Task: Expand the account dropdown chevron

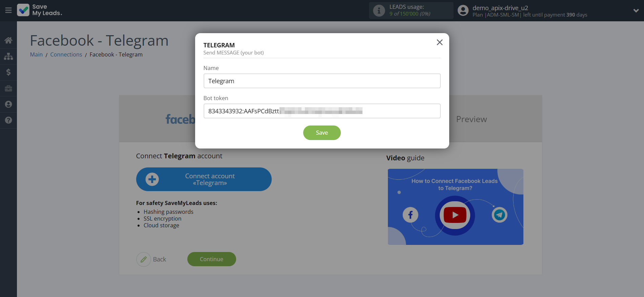Action: pos(636,10)
